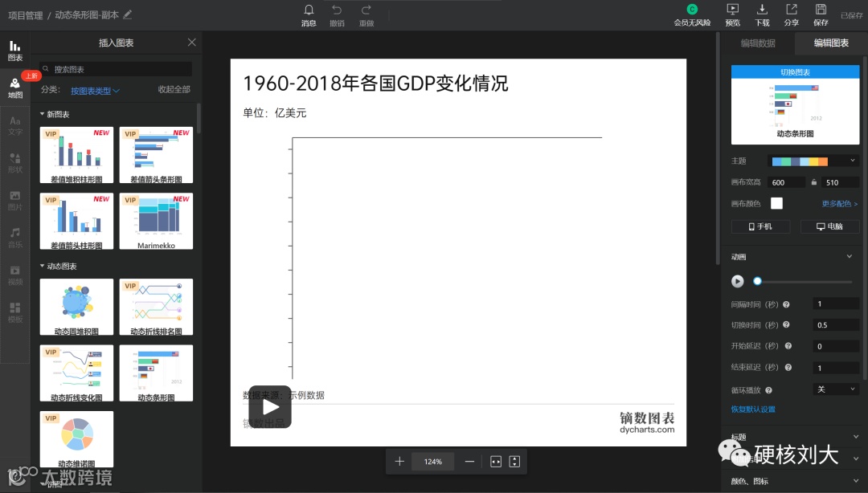Play the animation in 动画 panel

click(x=737, y=281)
